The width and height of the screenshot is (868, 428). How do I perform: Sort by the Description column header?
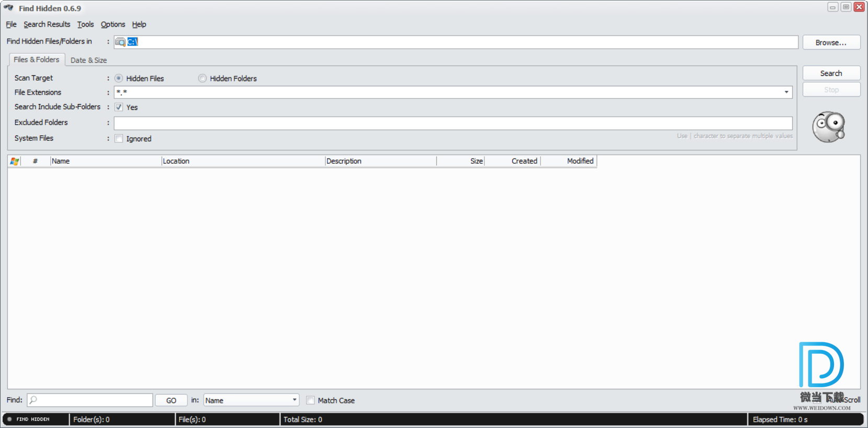click(x=380, y=161)
